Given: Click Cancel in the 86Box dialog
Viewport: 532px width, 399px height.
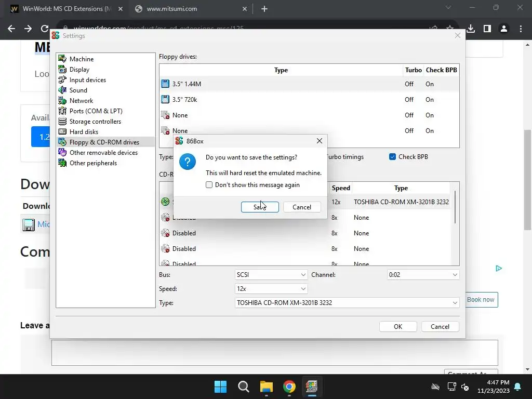Looking at the screenshot, I should (x=302, y=207).
